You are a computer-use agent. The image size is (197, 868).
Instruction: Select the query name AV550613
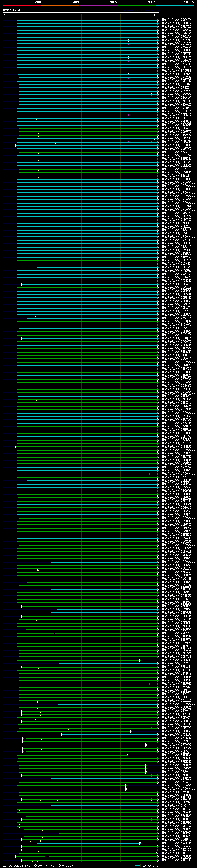[11, 10]
